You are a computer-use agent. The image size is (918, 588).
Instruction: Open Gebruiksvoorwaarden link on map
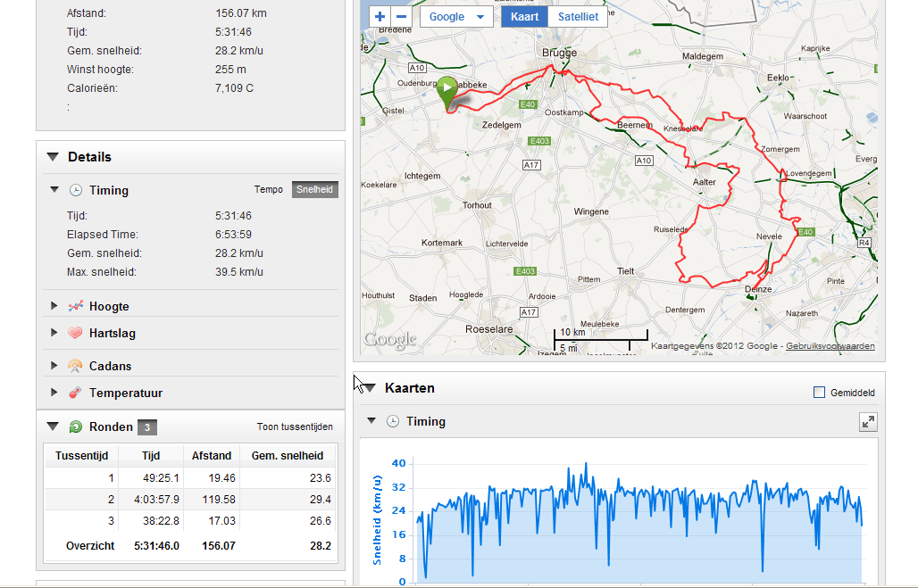[x=830, y=346]
